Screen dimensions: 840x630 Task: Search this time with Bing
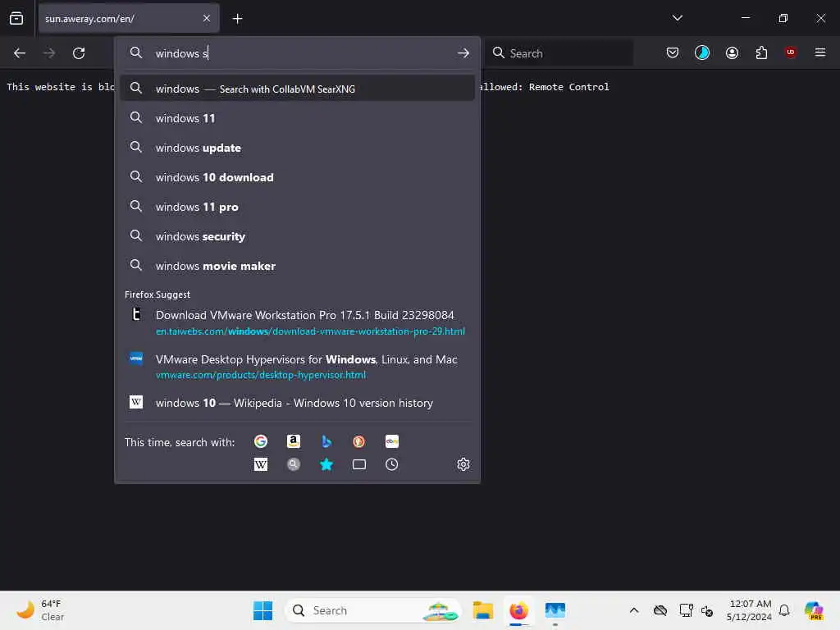[326, 441]
